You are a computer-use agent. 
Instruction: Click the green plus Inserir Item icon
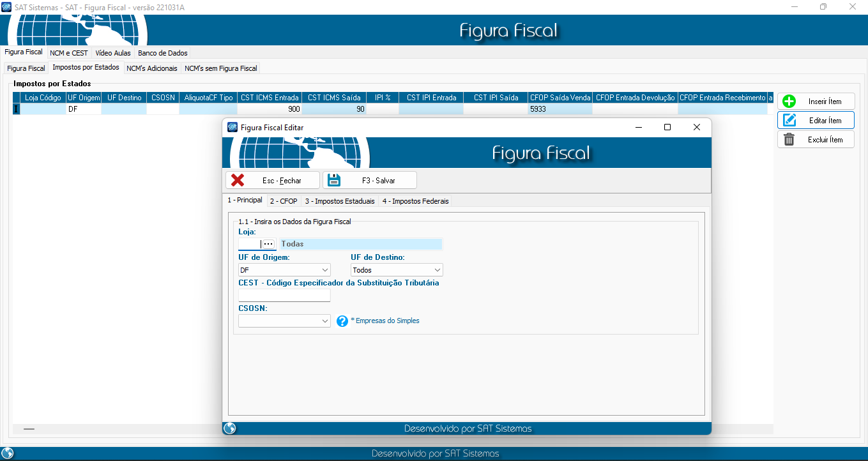[x=789, y=102]
